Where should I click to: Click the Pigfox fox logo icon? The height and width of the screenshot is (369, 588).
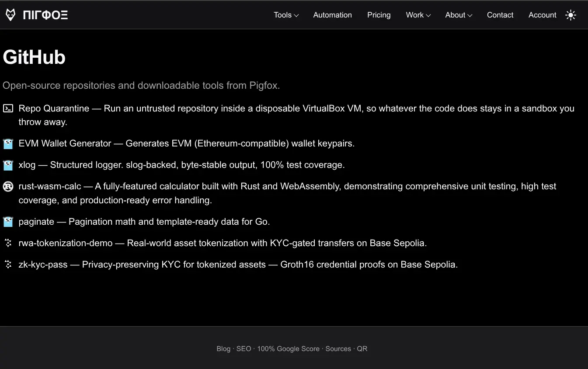point(10,15)
